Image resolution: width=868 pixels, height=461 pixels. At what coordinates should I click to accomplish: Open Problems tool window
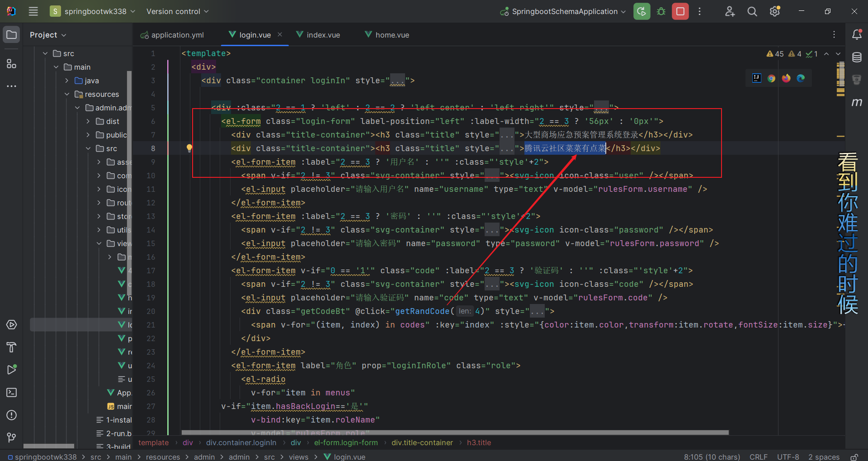tap(12, 415)
